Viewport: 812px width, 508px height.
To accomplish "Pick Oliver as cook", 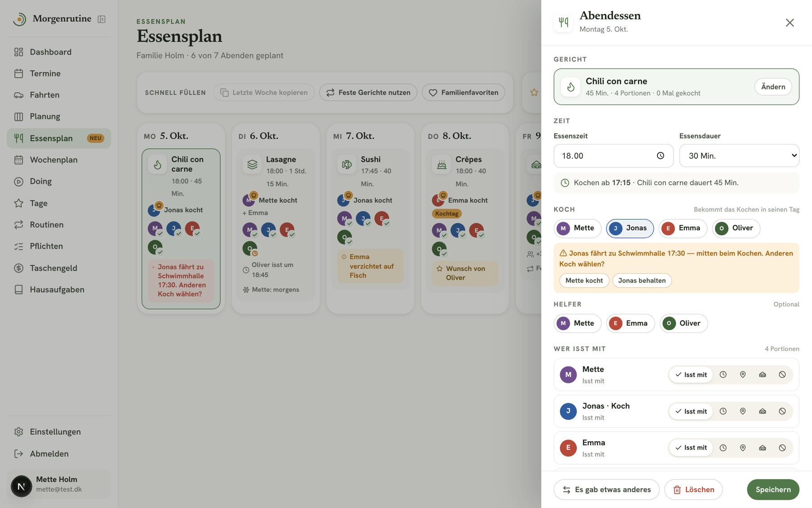I will pos(736,228).
